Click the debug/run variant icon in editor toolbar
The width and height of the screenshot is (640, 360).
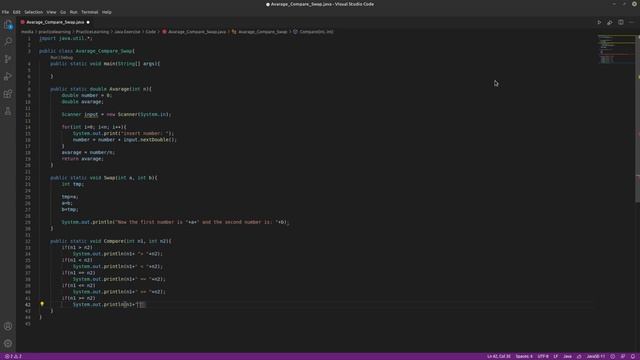tap(609, 22)
